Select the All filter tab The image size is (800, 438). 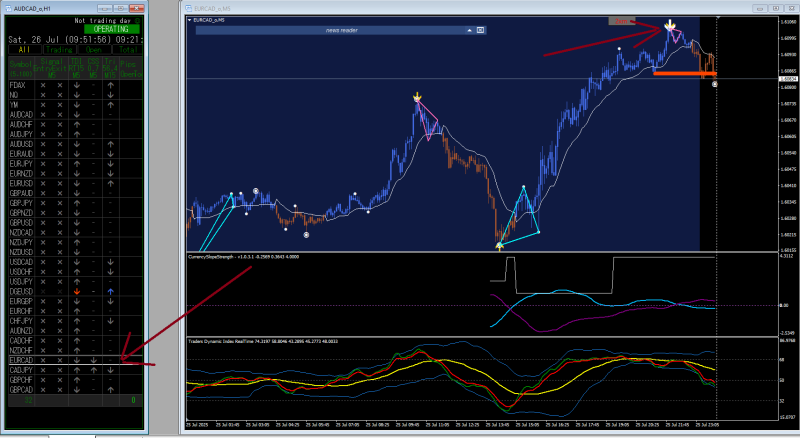pos(22,49)
